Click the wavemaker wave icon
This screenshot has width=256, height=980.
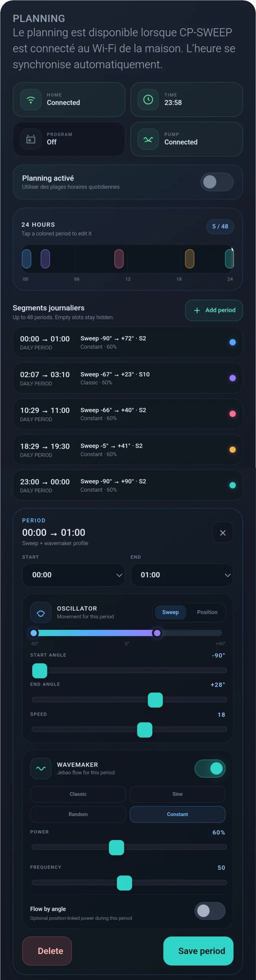(41, 768)
